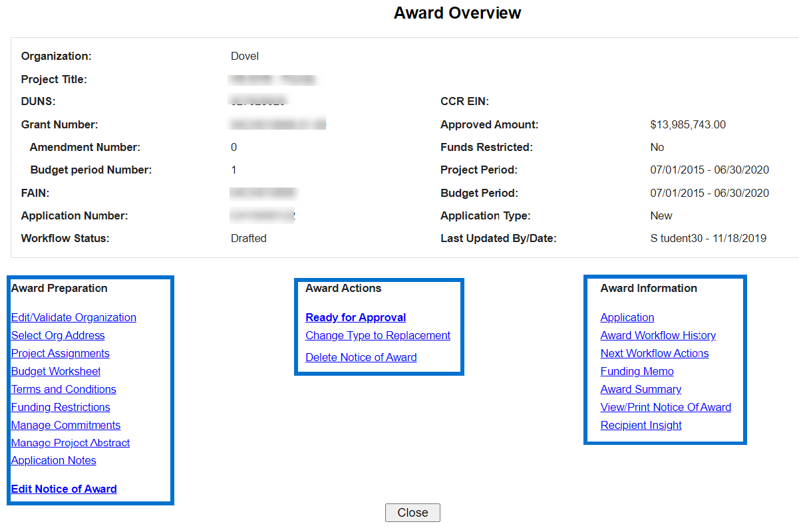Open the Application link under Award Information

[627, 318]
